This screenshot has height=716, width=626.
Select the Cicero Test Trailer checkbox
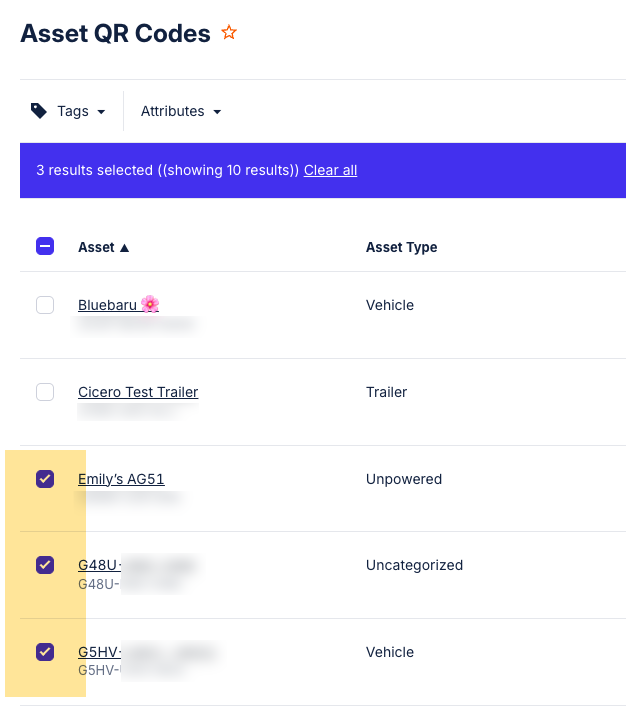45,392
